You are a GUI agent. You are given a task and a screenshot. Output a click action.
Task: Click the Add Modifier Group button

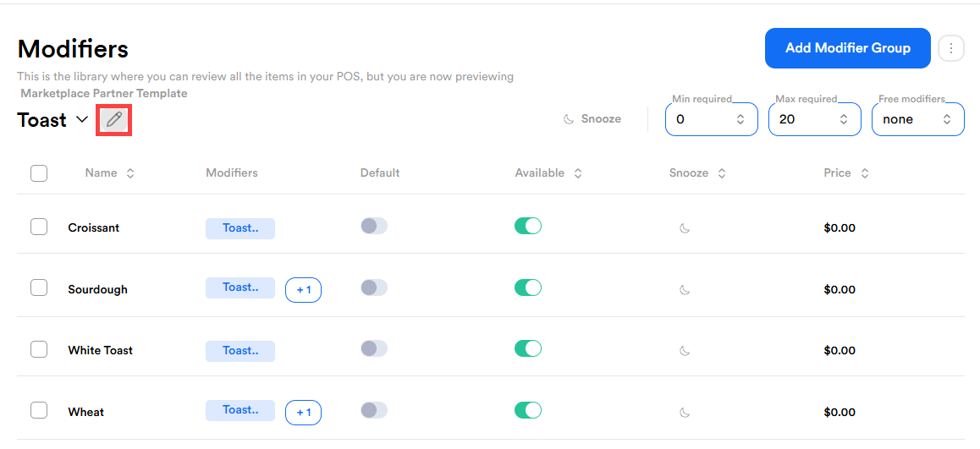pyautogui.click(x=847, y=48)
